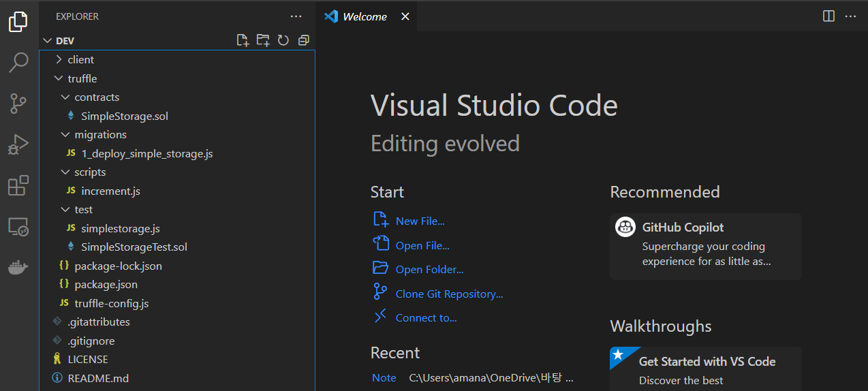Collapse the test folder

pos(177,210)
